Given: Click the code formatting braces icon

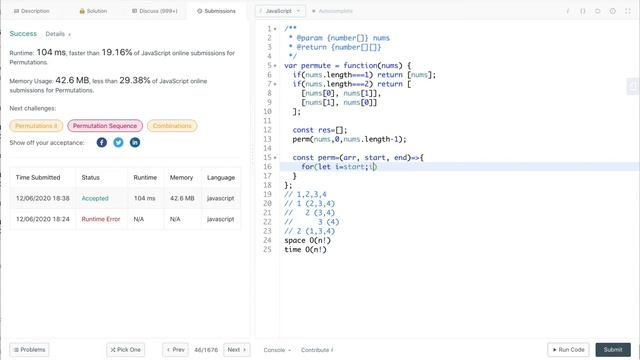Looking at the screenshot, I should [582, 11].
